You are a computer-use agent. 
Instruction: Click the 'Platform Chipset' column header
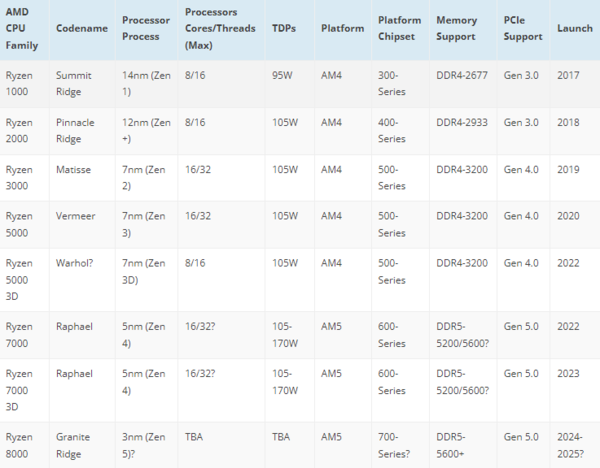pyautogui.click(x=399, y=28)
